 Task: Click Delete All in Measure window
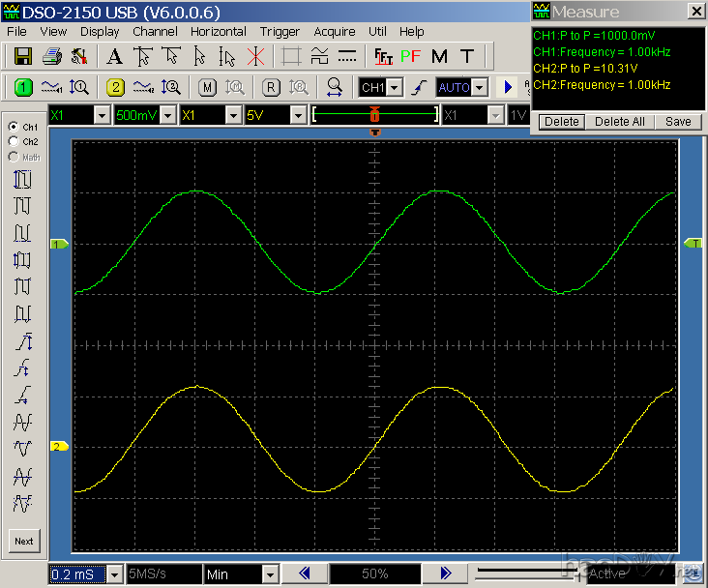tap(619, 122)
